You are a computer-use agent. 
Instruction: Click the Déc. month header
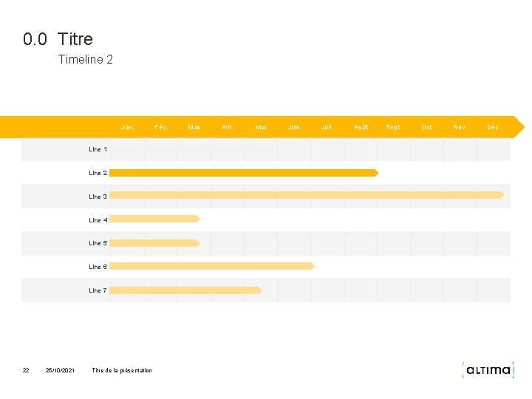(x=494, y=127)
